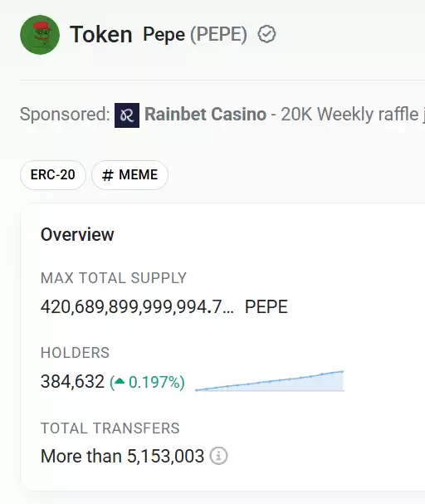Screen dimensions: 425x504
Task: Click the 0.197% holders change percentage
Action: click(156, 382)
